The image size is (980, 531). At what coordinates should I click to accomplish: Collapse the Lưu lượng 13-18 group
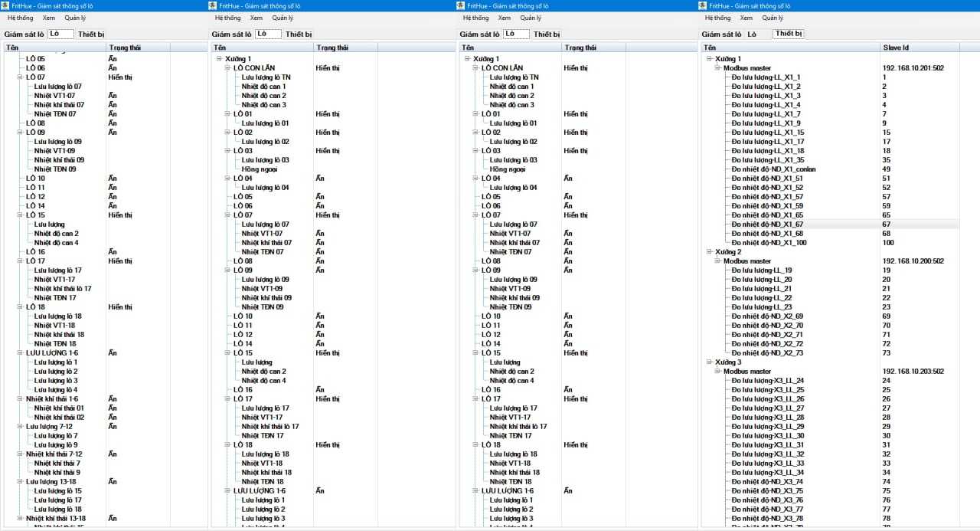tap(20, 482)
